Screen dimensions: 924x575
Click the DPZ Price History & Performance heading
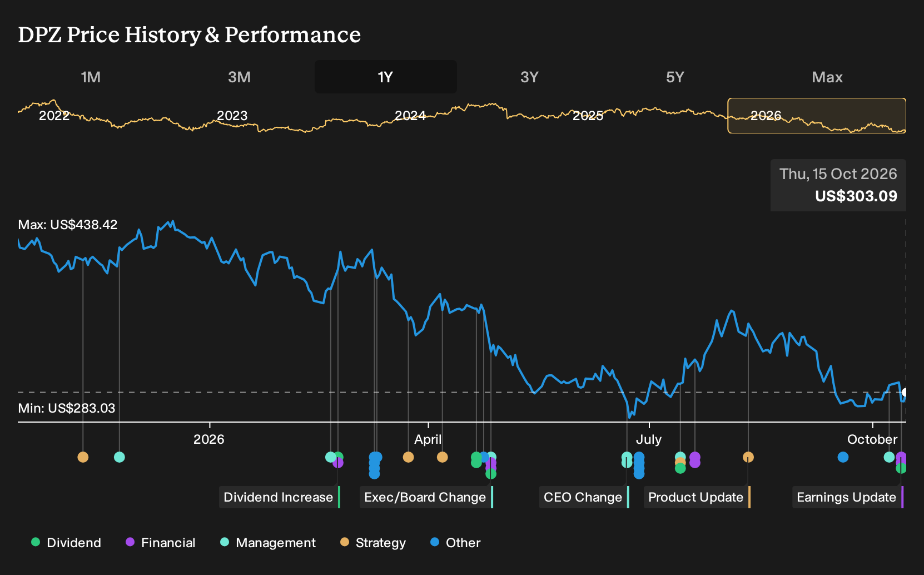click(x=190, y=34)
